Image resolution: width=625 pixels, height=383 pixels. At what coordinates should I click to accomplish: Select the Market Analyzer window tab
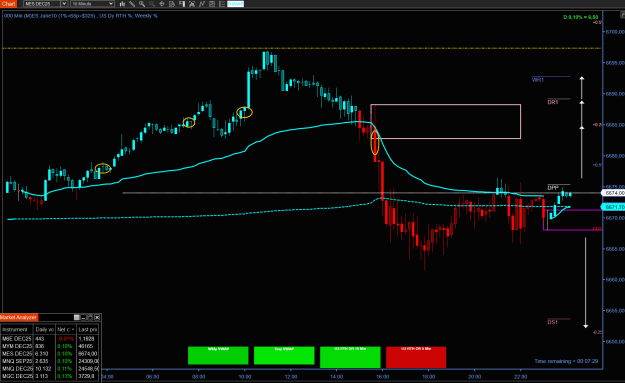click(18, 317)
